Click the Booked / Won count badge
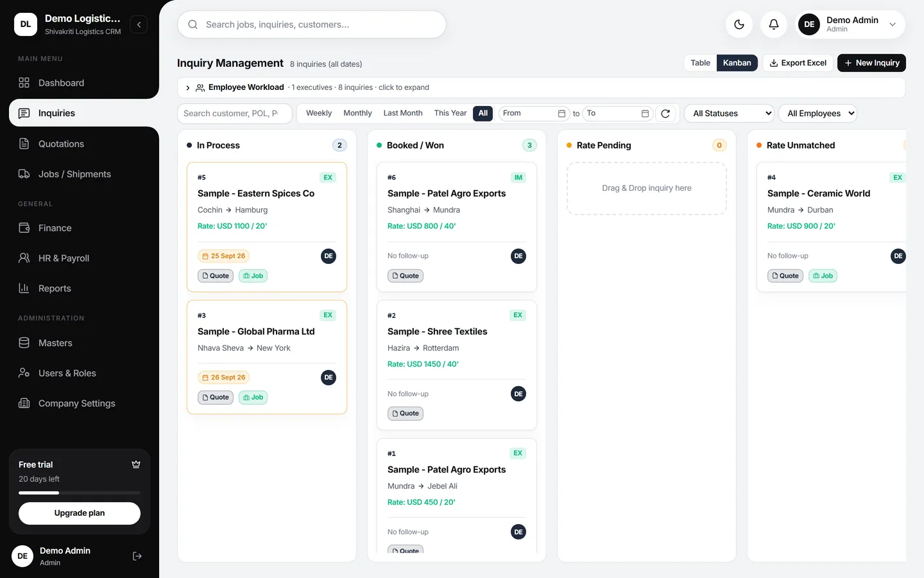The image size is (924, 578). [529, 145]
